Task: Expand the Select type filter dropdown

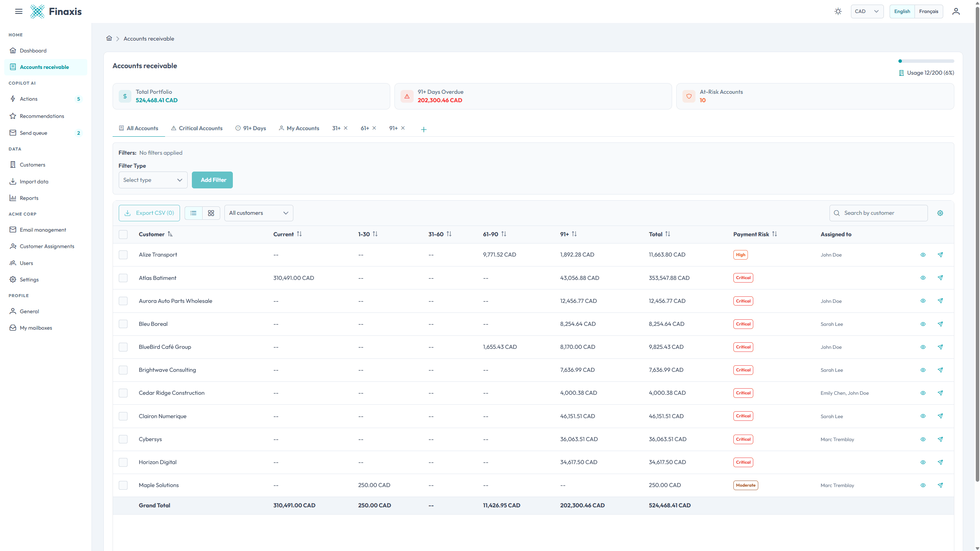Action: (x=153, y=180)
